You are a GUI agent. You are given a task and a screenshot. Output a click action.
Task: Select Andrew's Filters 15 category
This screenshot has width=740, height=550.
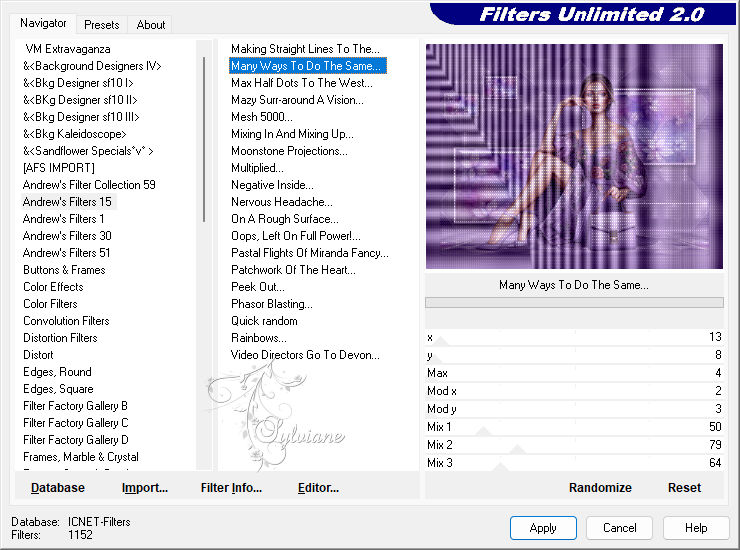[67, 202]
